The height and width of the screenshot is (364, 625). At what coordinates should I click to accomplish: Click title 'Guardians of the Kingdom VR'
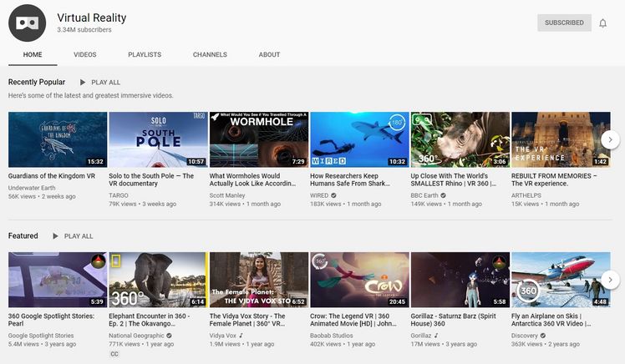point(52,176)
